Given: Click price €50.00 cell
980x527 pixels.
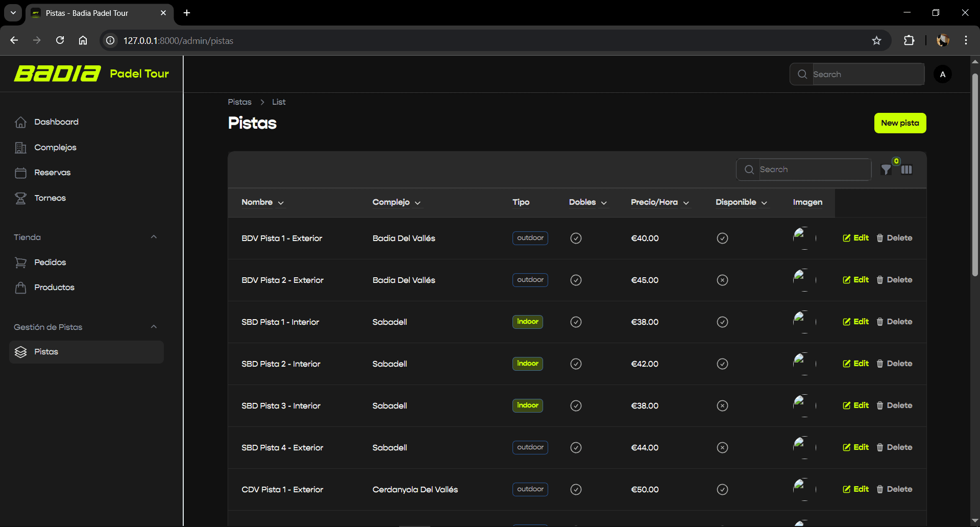Looking at the screenshot, I should point(645,489).
